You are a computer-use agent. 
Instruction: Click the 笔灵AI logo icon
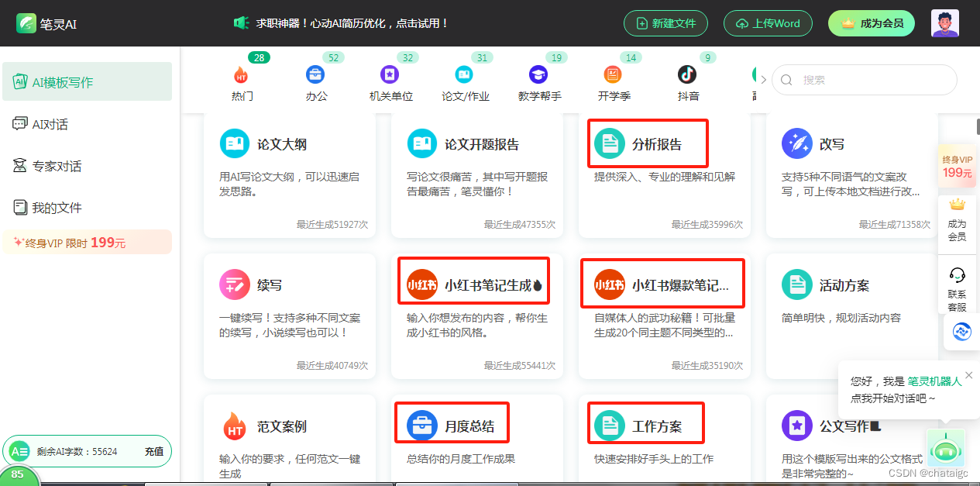coord(26,23)
